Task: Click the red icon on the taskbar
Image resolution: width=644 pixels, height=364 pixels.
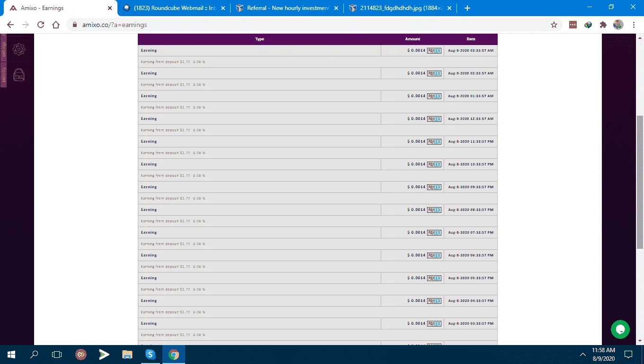Action: pos(81,355)
